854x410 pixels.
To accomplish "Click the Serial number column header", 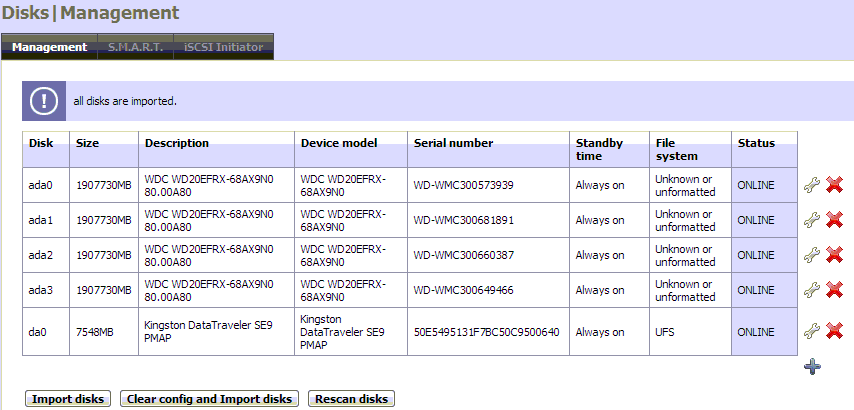I will 453,143.
